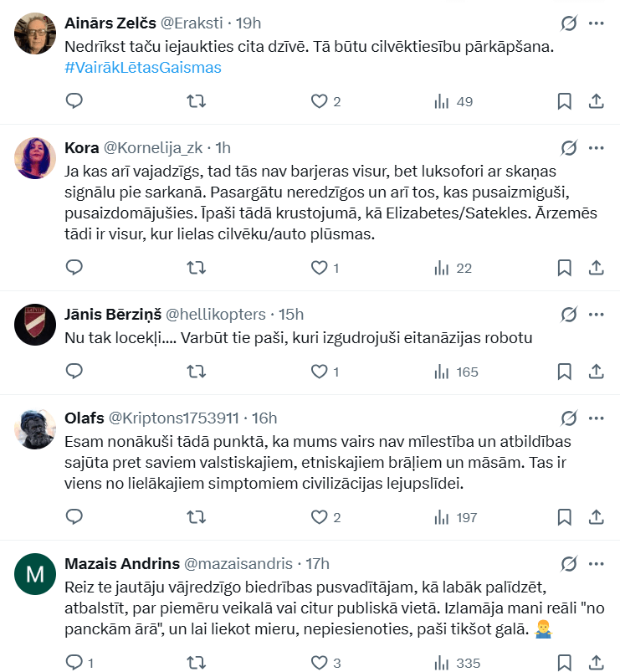Screen dimensions: 620x672
Task: Open @Kornelija_zk profile handle
Action: [154, 148]
